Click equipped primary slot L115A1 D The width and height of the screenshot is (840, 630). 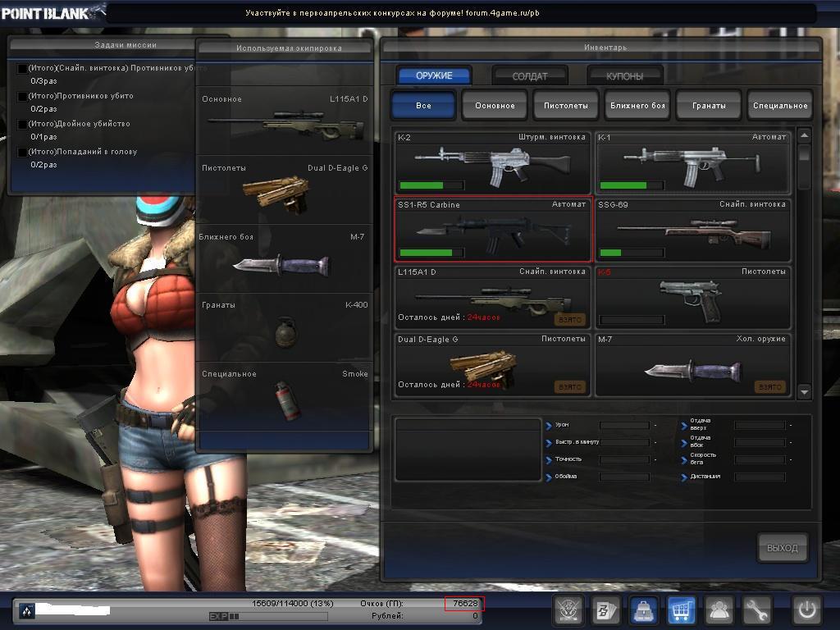(285, 121)
